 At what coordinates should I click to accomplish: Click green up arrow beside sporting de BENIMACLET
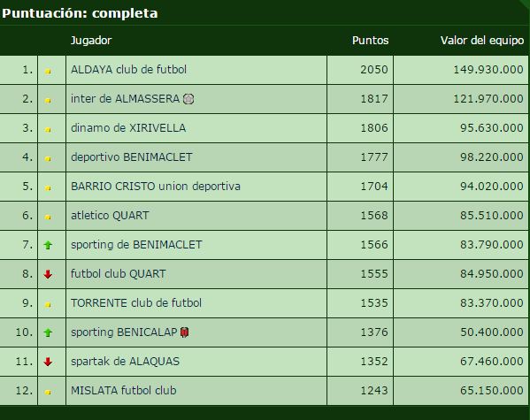pyautogui.click(x=48, y=245)
